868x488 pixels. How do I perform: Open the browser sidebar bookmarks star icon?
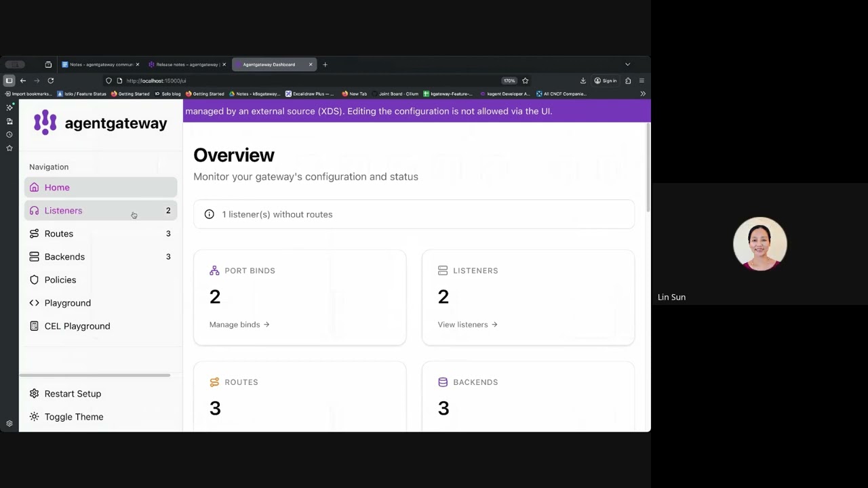[x=9, y=148]
